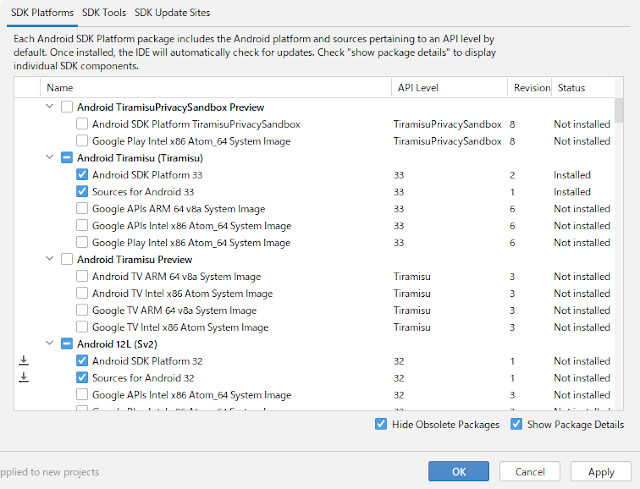640x489 pixels.
Task: Uncheck Sources for Android 33
Action: pyautogui.click(x=82, y=191)
